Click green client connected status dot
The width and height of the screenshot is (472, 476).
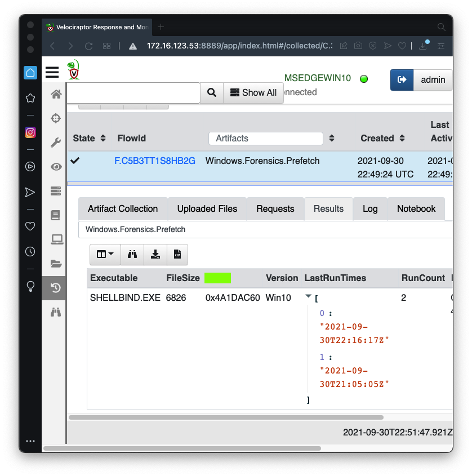[x=364, y=79]
